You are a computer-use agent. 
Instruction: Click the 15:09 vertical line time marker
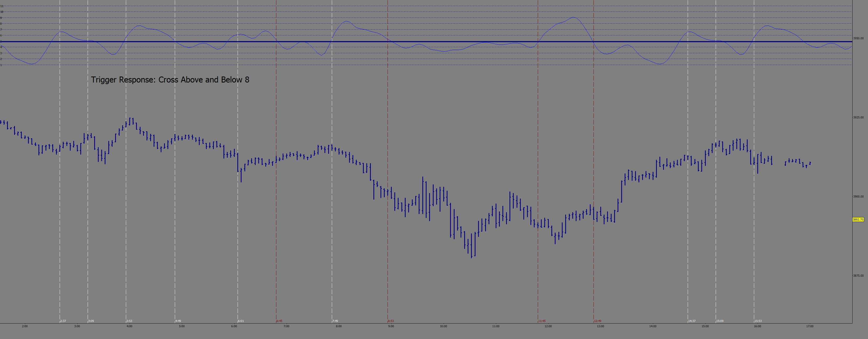(x=720, y=321)
